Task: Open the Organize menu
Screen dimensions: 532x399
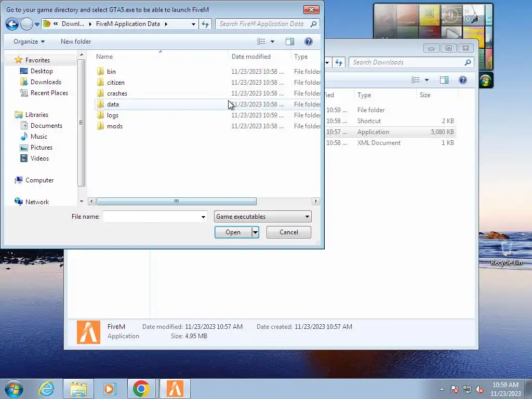Action: (29, 42)
